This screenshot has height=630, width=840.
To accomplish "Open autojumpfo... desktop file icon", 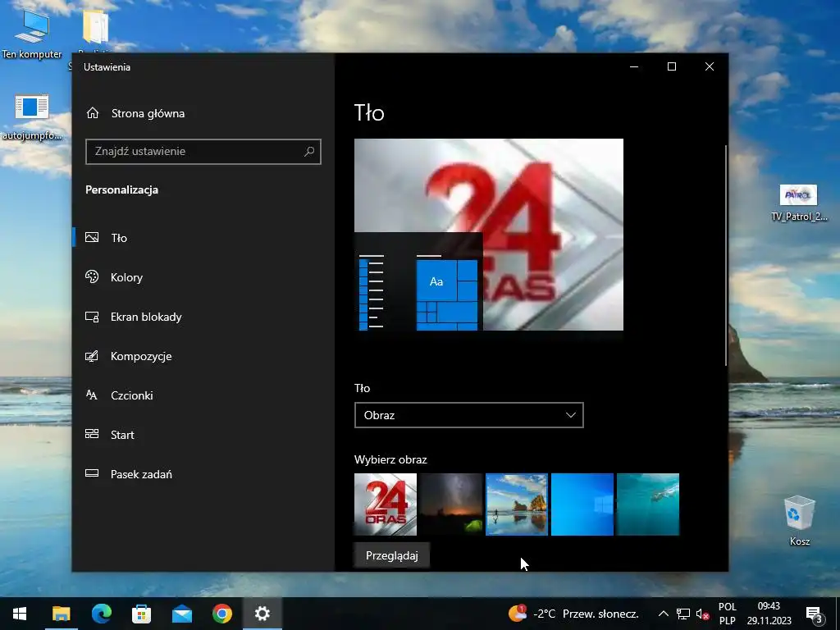I will point(32,116).
